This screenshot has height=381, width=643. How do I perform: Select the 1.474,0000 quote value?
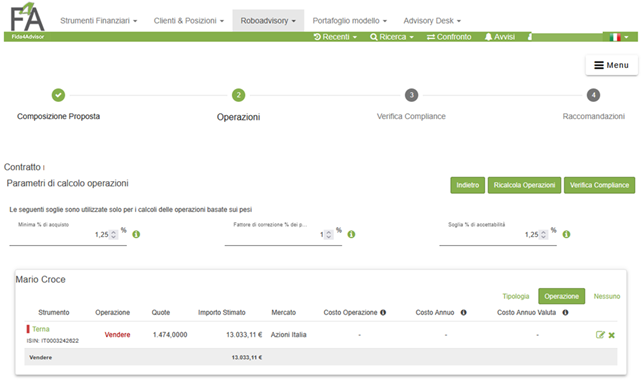click(170, 335)
